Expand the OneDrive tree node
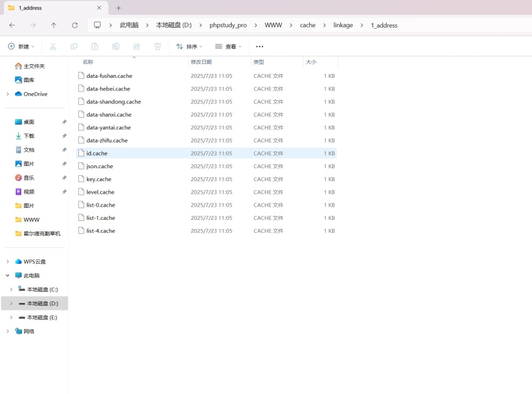This screenshot has width=532, height=394. 7,94
